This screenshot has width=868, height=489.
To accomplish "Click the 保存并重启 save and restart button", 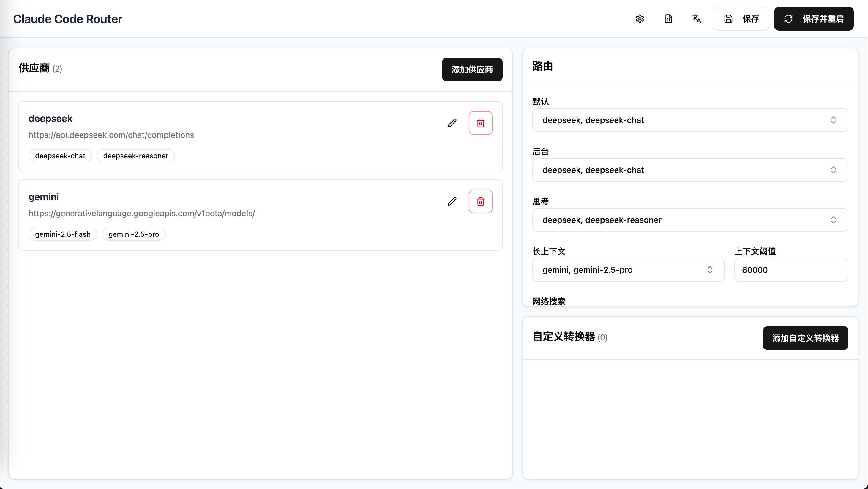I will [814, 19].
